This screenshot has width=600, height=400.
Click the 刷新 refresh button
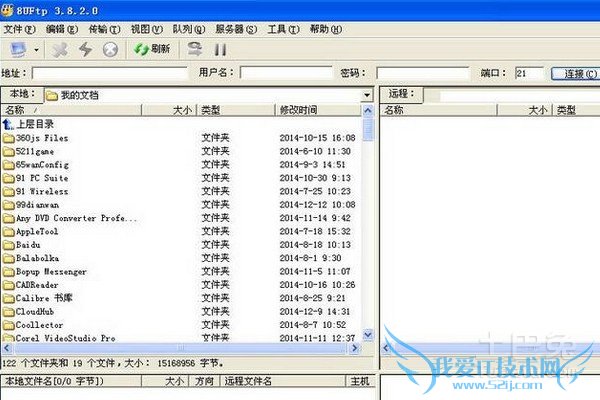point(151,49)
